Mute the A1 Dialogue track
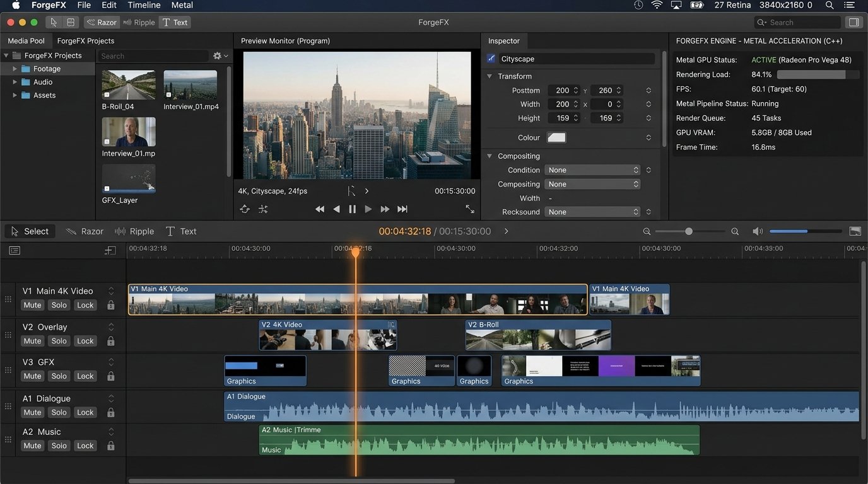868x484 pixels. coord(32,412)
